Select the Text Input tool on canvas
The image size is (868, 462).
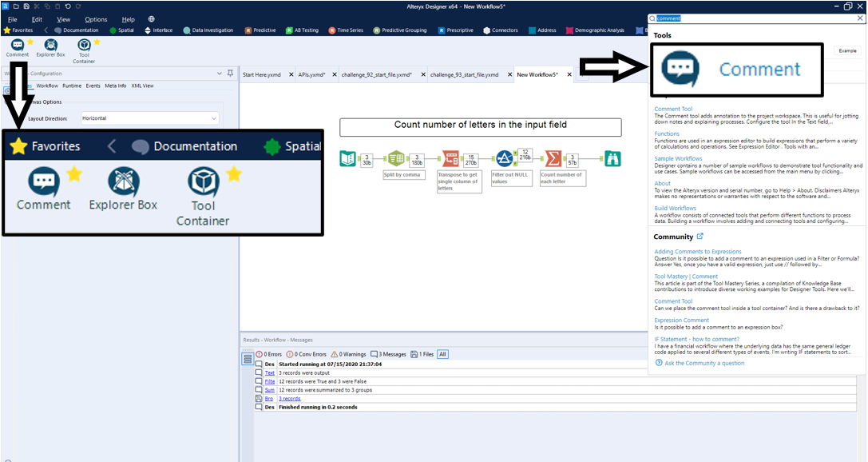[x=347, y=158]
